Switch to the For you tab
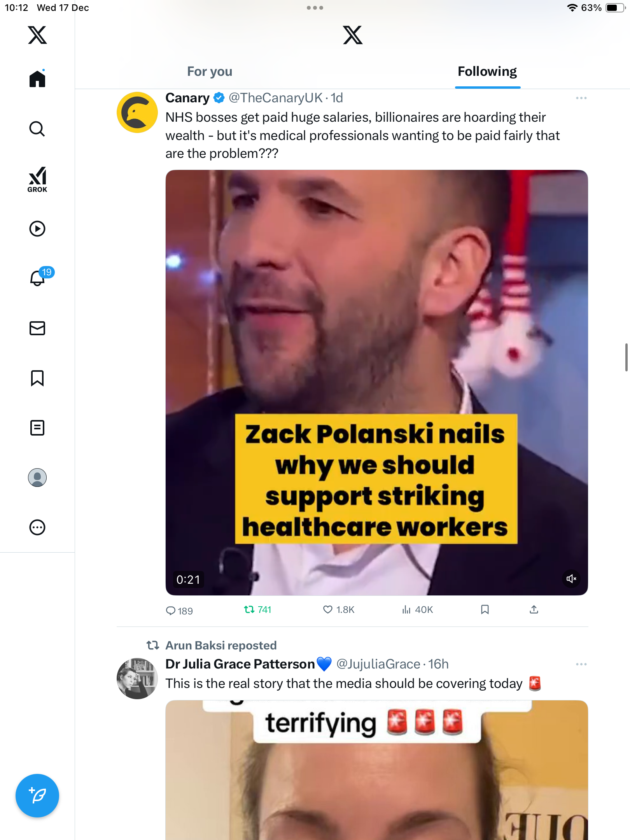This screenshot has width=630, height=840. coord(210,72)
